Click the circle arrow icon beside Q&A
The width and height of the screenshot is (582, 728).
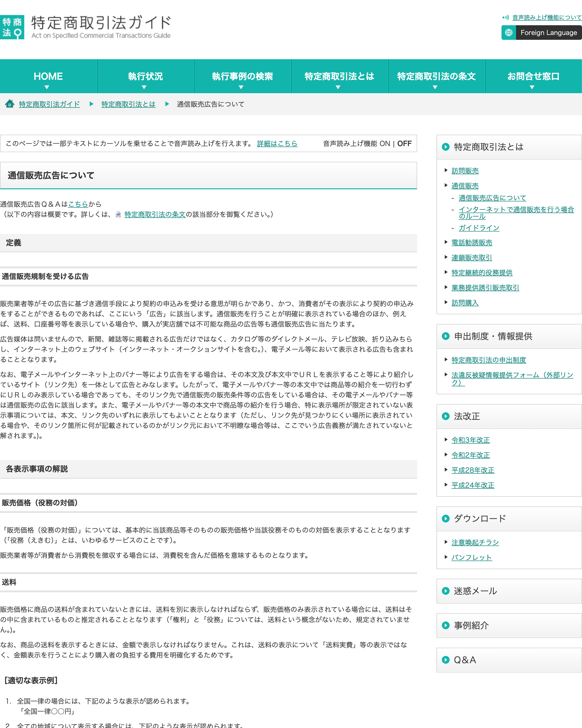446,660
